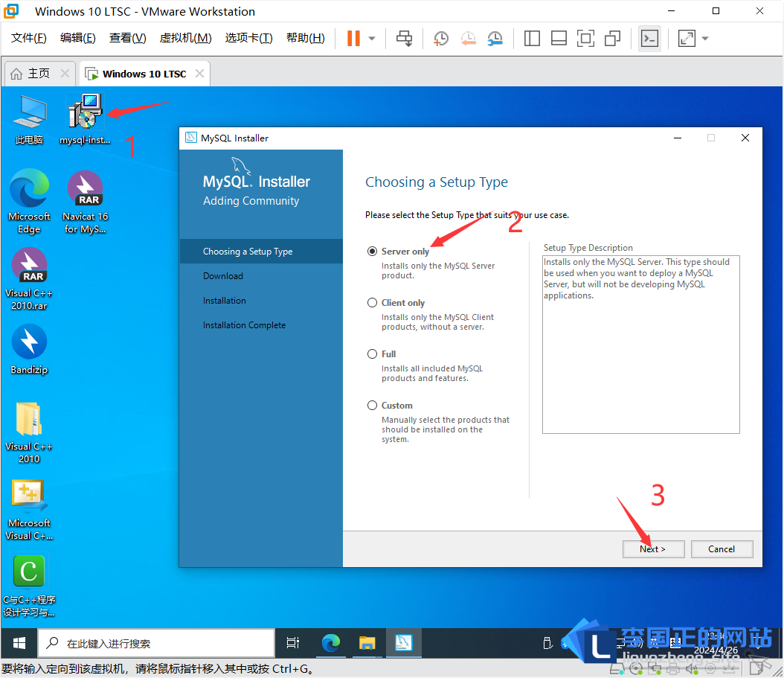Select the Windows 10 LTSC tab
The image size is (784, 678).
tap(144, 74)
